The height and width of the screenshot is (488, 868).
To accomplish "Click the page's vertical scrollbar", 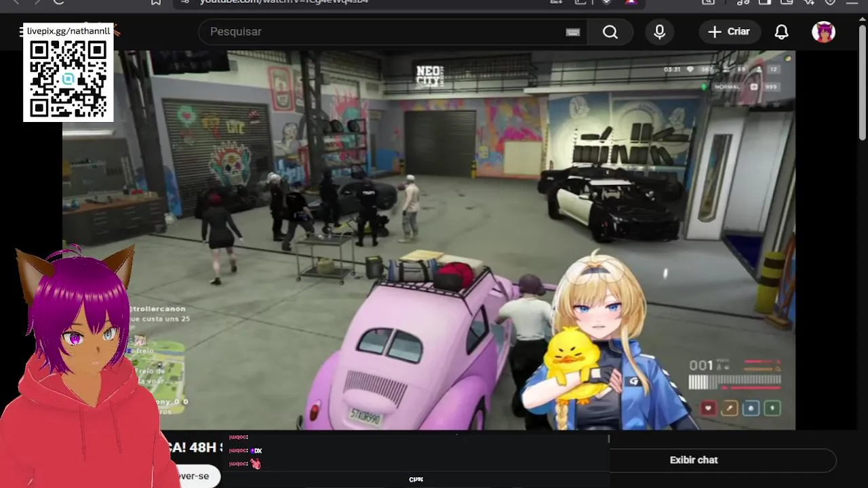I will (x=863, y=83).
